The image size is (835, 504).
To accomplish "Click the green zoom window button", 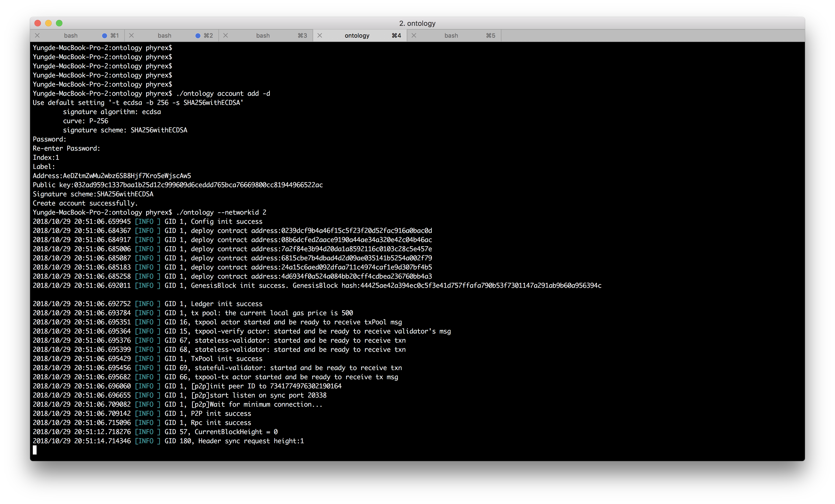I will (x=59, y=23).
